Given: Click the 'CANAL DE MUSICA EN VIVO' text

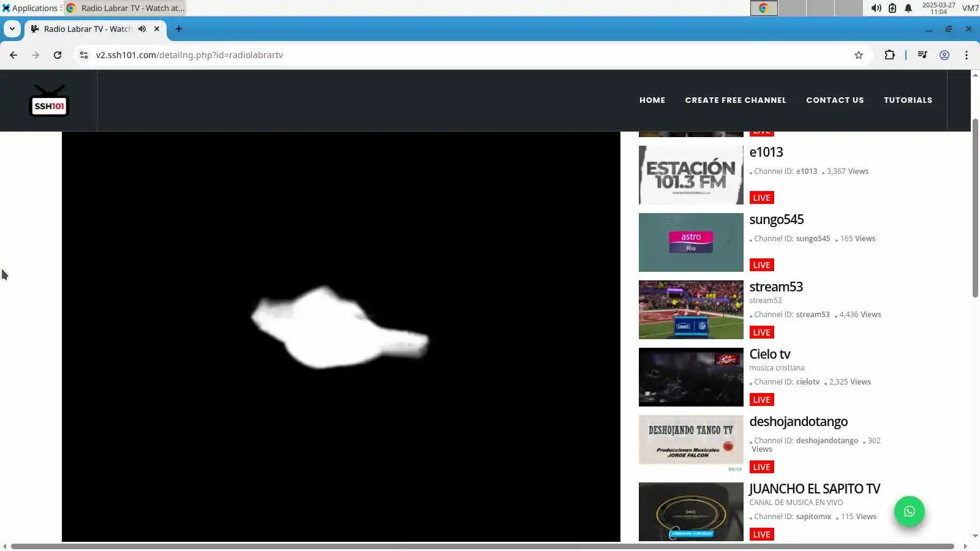Looking at the screenshot, I should pos(796,503).
